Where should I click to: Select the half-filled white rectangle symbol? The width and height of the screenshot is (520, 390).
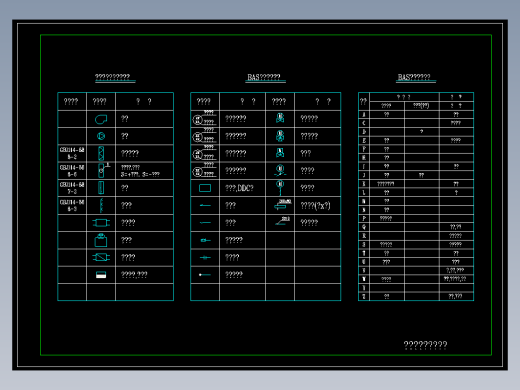point(101,275)
